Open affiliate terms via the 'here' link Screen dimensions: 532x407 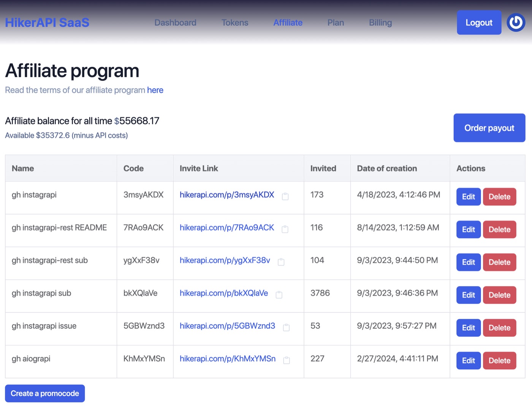tap(155, 90)
